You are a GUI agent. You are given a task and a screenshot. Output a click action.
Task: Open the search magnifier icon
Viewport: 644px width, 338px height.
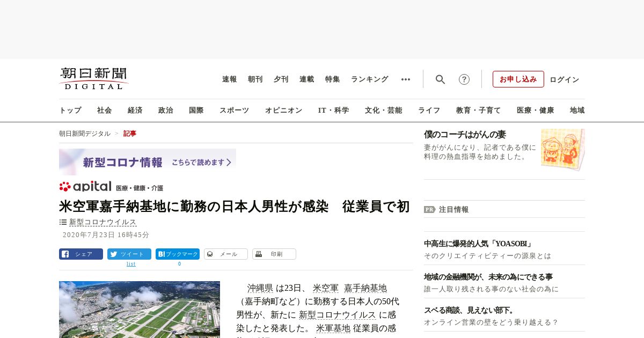pos(440,79)
